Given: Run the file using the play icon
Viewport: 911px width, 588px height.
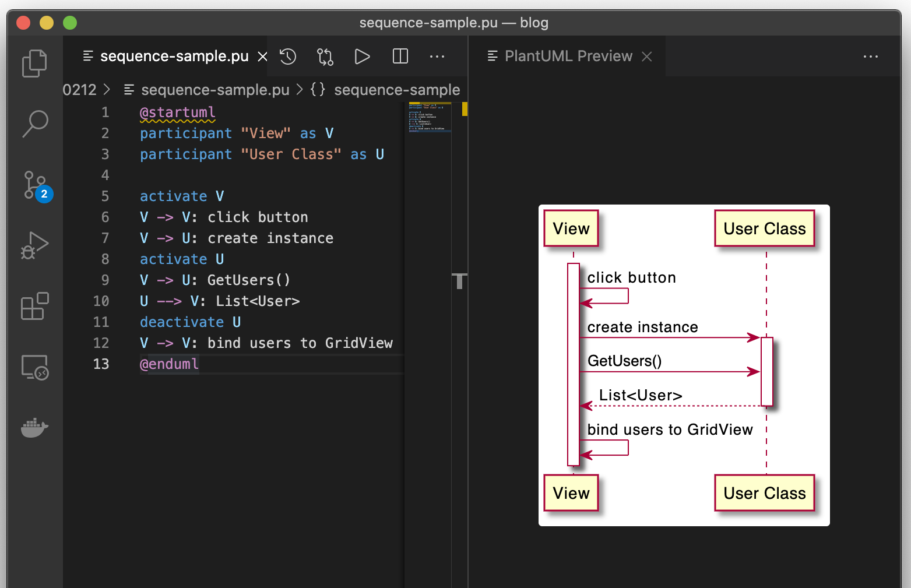Looking at the screenshot, I should 363,56.
